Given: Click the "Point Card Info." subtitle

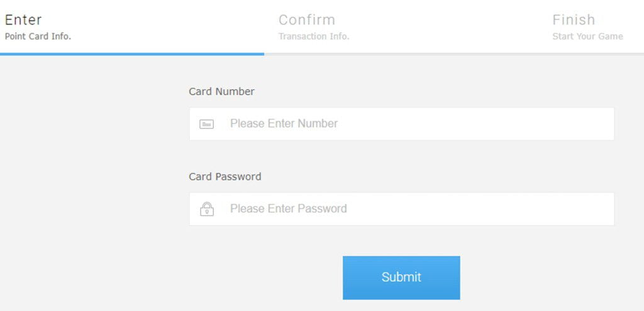Looking at the screenshot, I should (x=38, y=37).
